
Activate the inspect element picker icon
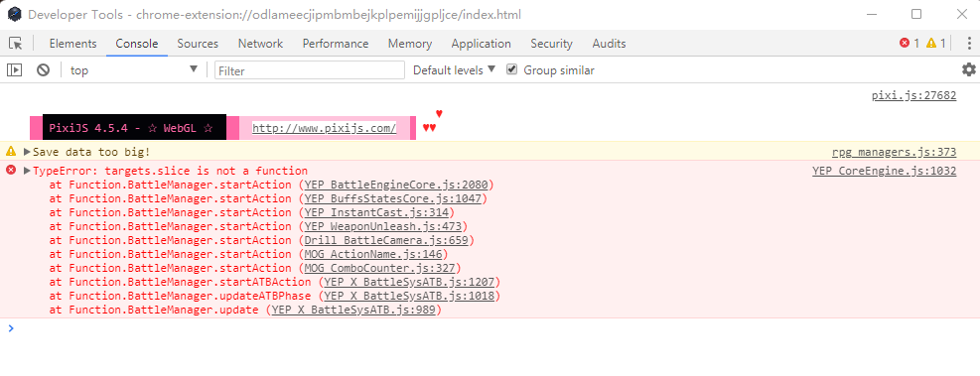tap(16, 44)
